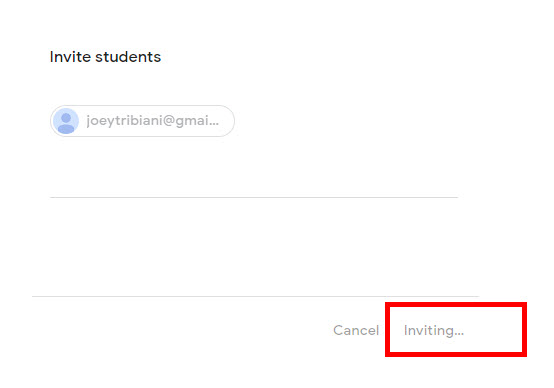Click the Cancel button
The height and width of the screenshot is (388, 554).
[x=356, y=330]
